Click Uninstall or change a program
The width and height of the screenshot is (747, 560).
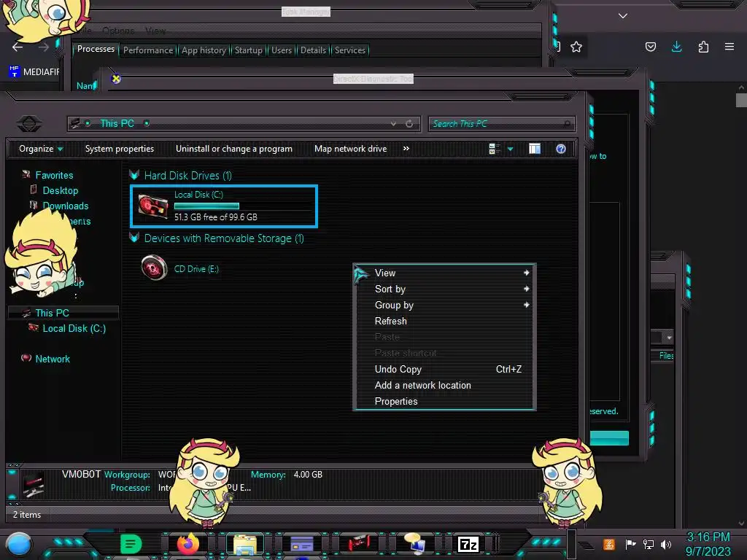click(x=234, y=149)
